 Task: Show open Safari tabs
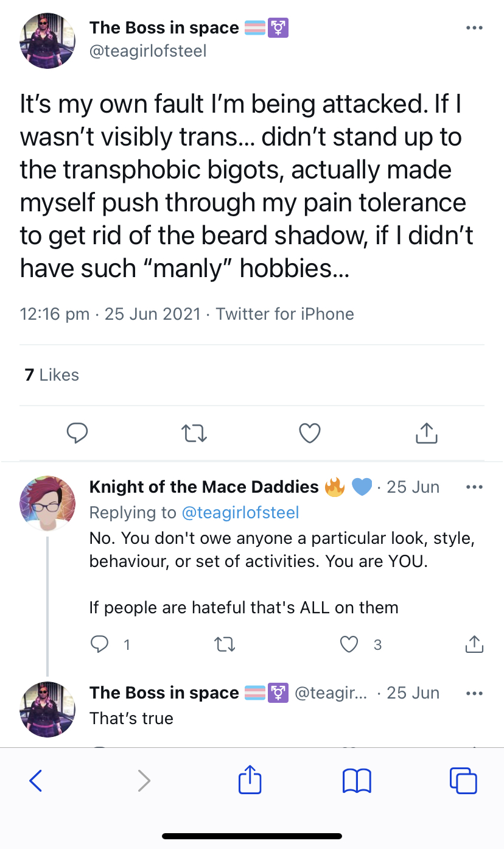[x=463, y=781]
